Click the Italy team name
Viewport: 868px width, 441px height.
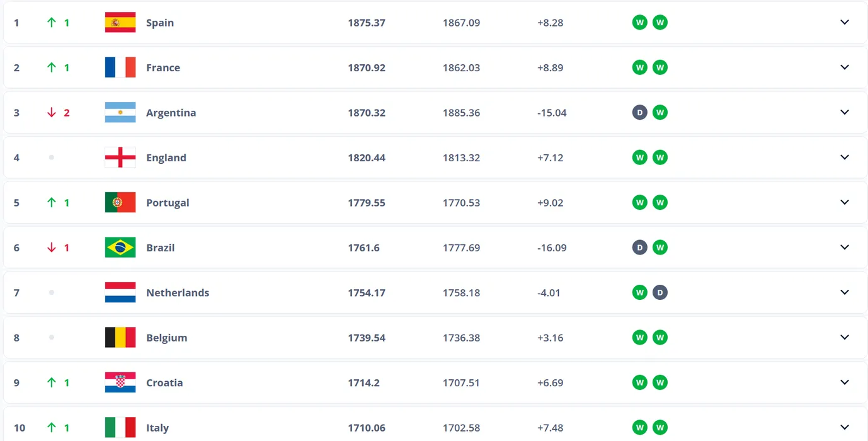tap(157, 428)
